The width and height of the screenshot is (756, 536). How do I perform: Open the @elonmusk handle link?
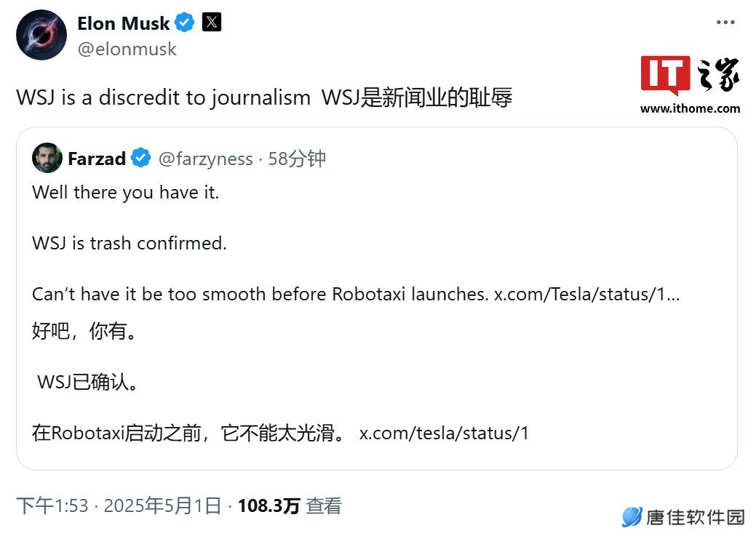coord(127,49)
